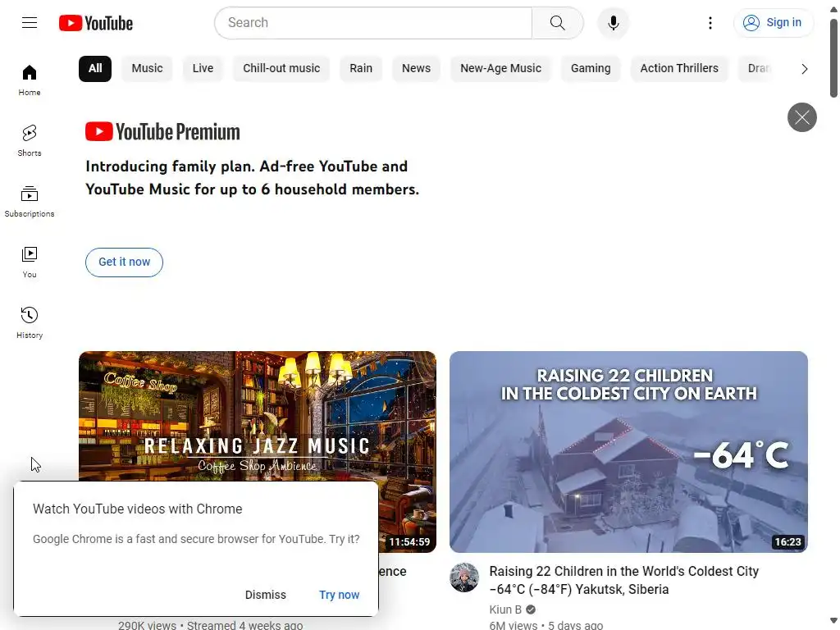This screenshot has height=630, width=840.
Task: Click the Sign in button
Action: [x=773, y=22]
